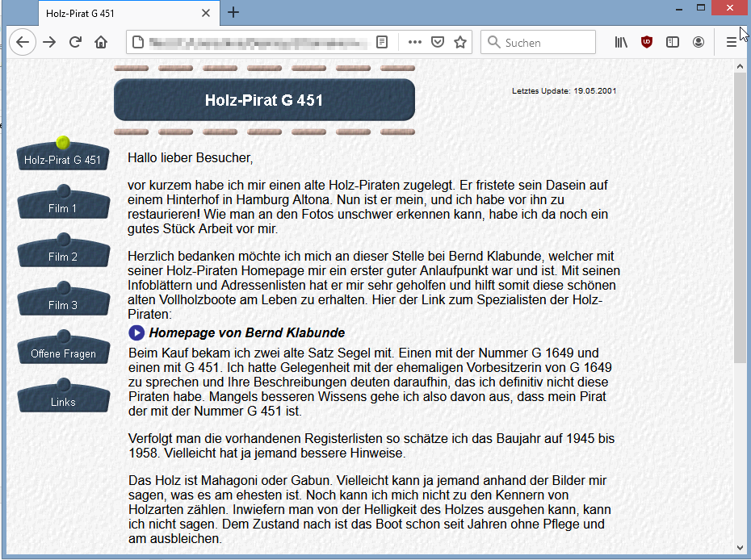
Task: Open the uBlock Origin extension
Action: click(x=647, y=42)
